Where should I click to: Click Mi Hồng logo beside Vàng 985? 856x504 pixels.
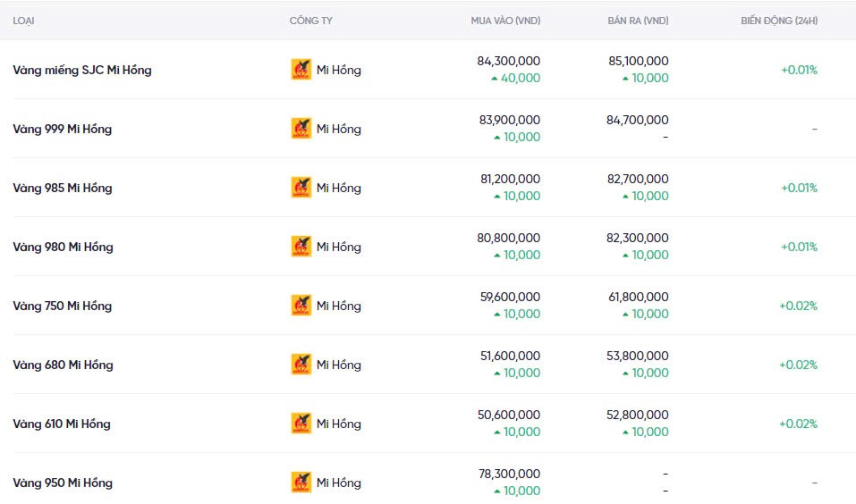301,188
